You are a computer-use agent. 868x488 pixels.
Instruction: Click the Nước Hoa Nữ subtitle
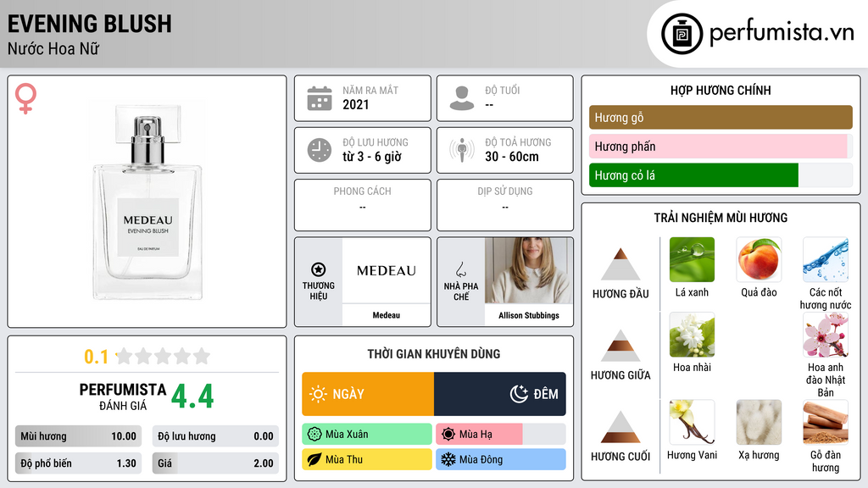click(x=53, y=48)
